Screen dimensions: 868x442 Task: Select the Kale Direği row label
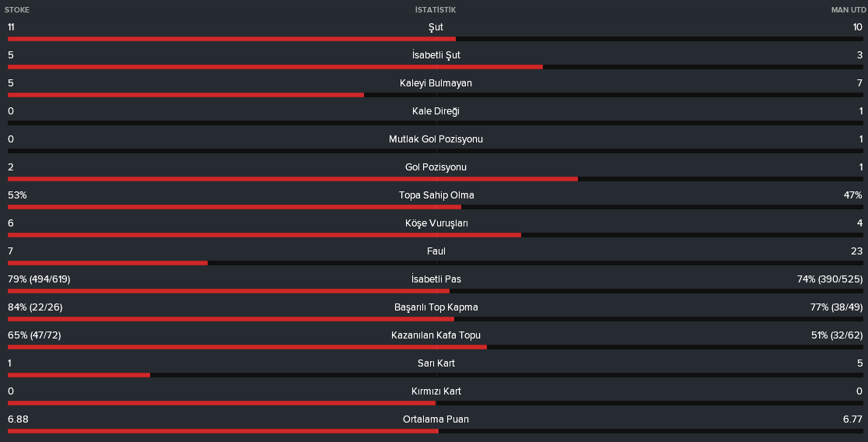pyautogui.click(x=436, y=111)
